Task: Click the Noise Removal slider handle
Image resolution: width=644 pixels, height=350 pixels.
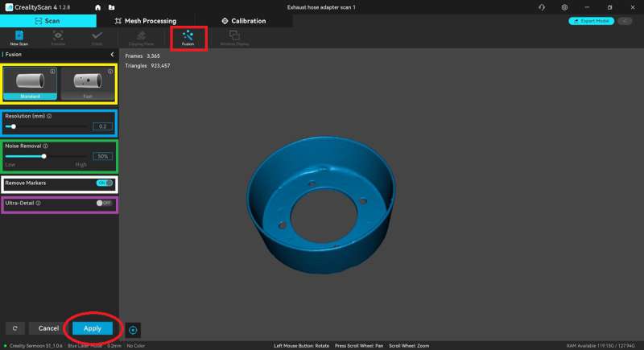Action: [44, 156]
